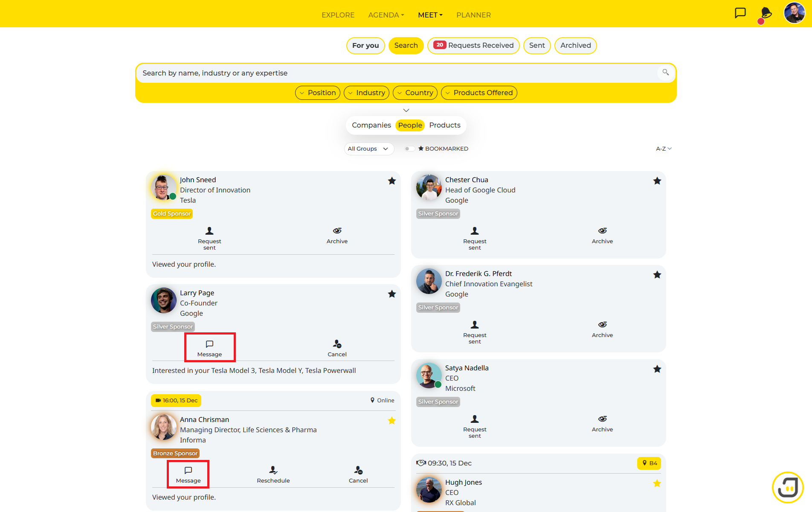This screenshot has height=512, width=812.
Task: Open John Sneed's profile name link
Action: [198, 180]
